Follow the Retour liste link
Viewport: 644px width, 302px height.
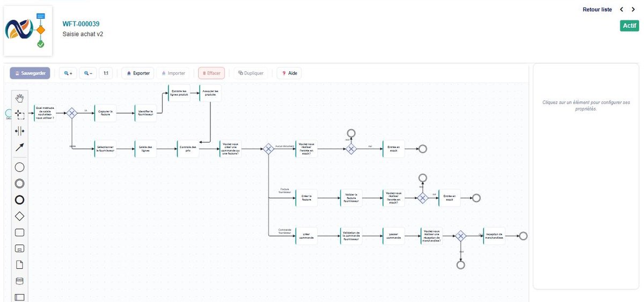coord(597,10)
